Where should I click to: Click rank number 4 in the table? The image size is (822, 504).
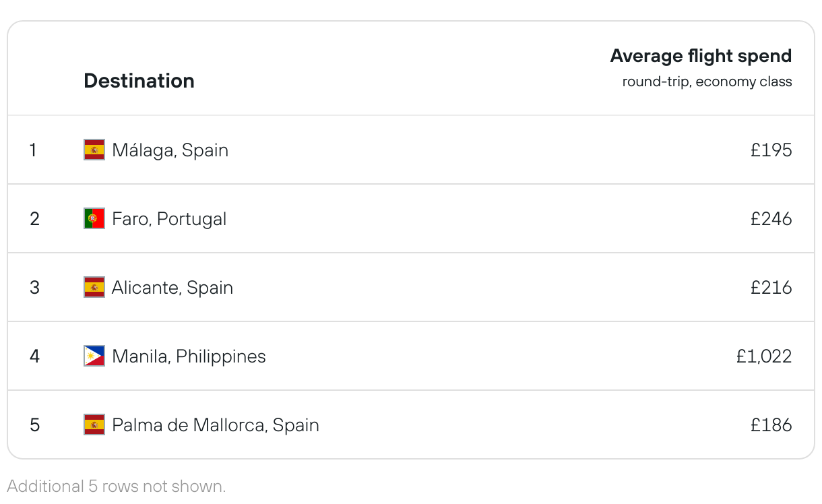click(x=35, y=356)
